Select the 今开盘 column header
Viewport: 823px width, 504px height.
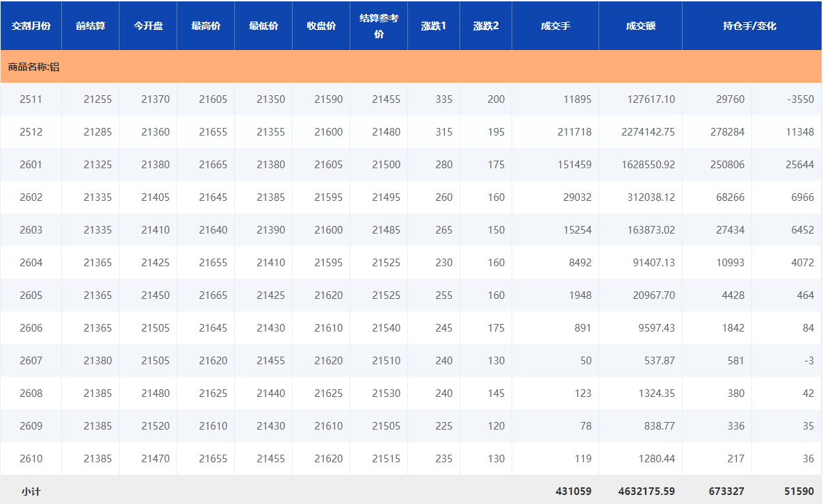[x=148, y=26]
